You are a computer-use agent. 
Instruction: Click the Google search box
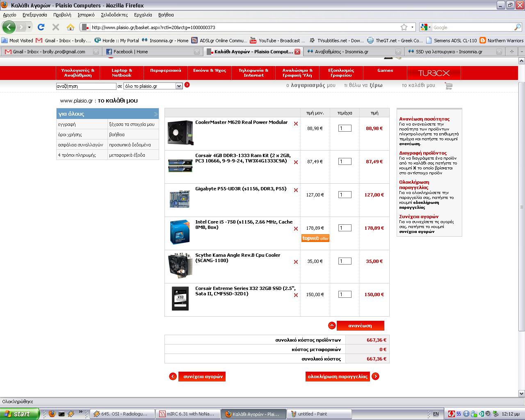point(472,27)
